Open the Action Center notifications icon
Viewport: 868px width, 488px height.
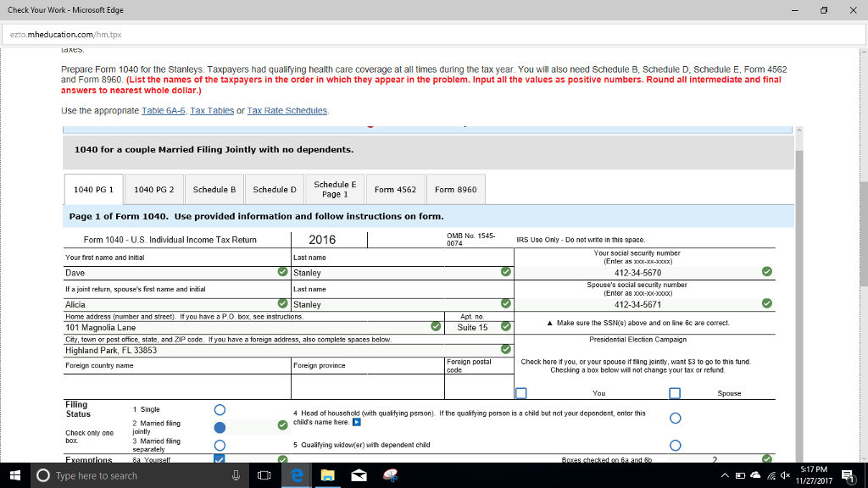(x=848, y=475)
